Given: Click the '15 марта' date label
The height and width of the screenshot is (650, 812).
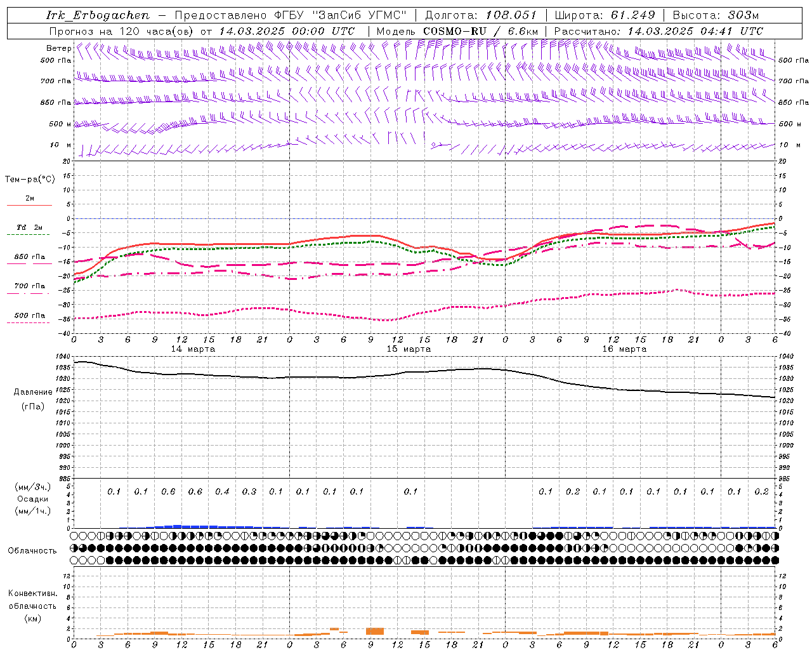Looking at the screenshot, I should (409, 349).
